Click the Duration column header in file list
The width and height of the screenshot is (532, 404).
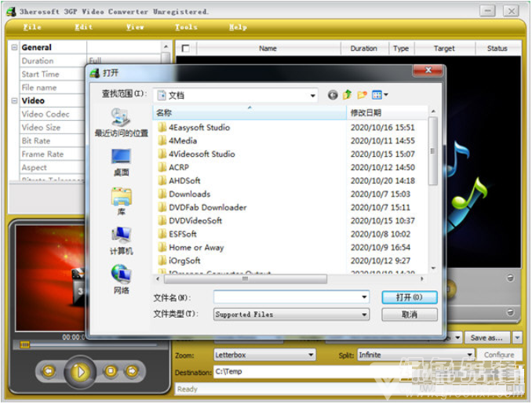coord(364,49)
